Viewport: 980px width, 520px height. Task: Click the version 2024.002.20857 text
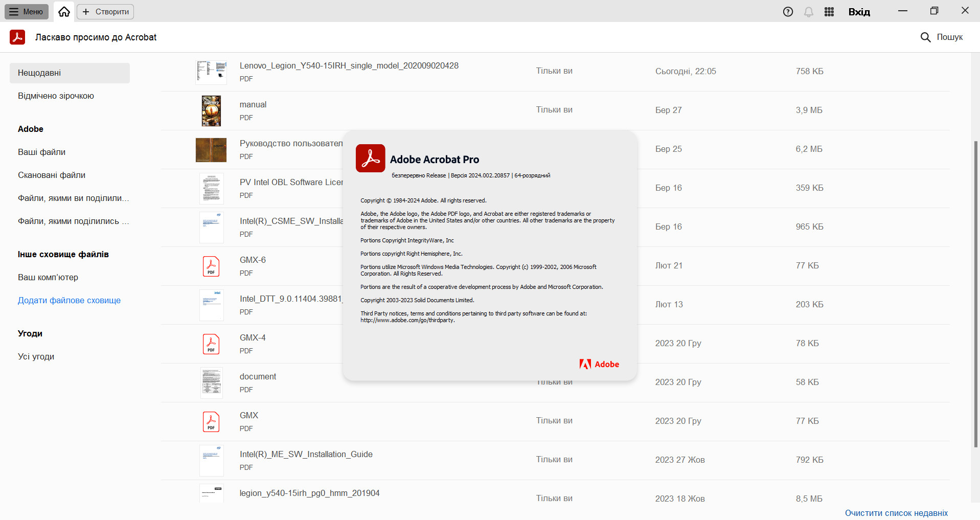pyautogui.click(x=480, y=176)
